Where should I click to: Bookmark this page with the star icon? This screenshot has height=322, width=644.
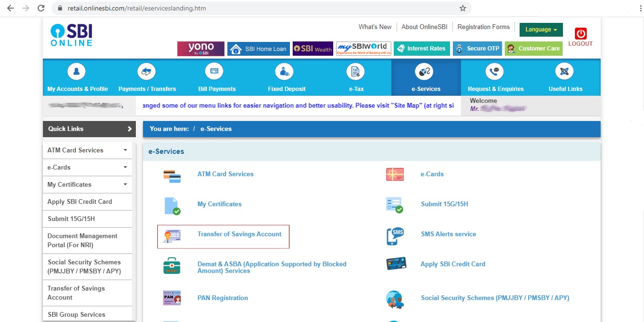pyautogui.click(x=462, y=8)
